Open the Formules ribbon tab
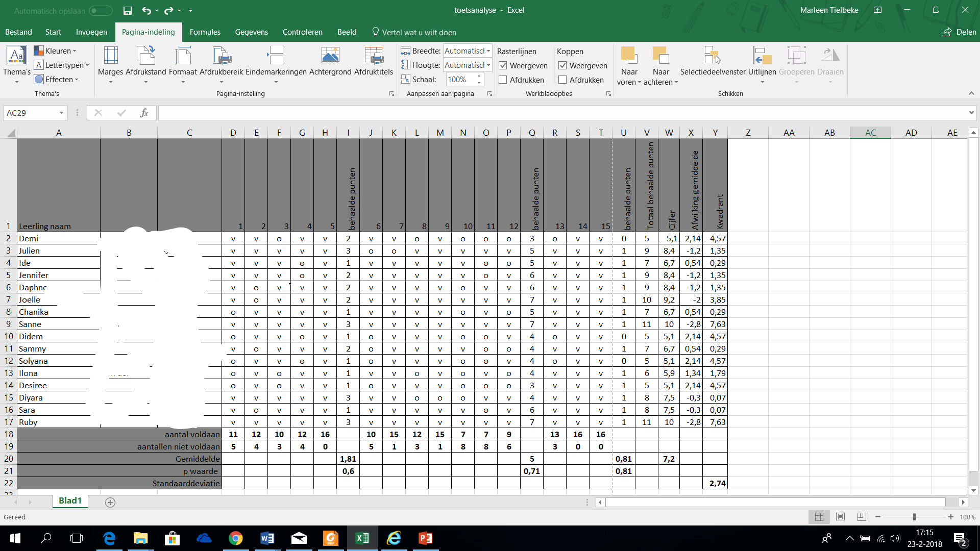 point(205,32)
